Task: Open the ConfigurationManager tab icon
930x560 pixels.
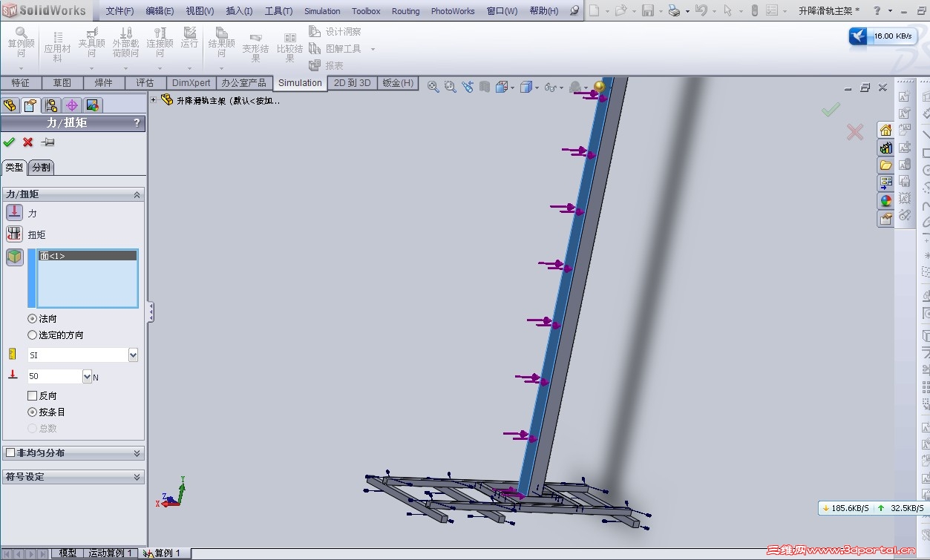Action: [50, 105]
